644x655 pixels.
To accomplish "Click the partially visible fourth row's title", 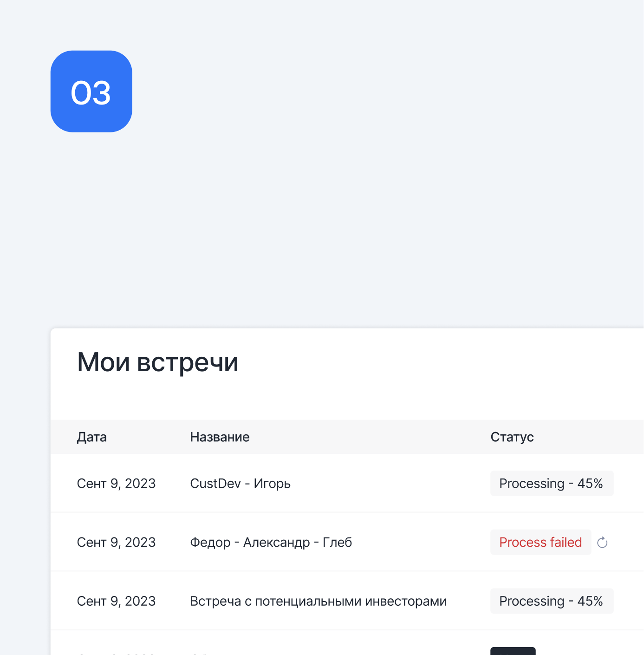I will 200,653.
